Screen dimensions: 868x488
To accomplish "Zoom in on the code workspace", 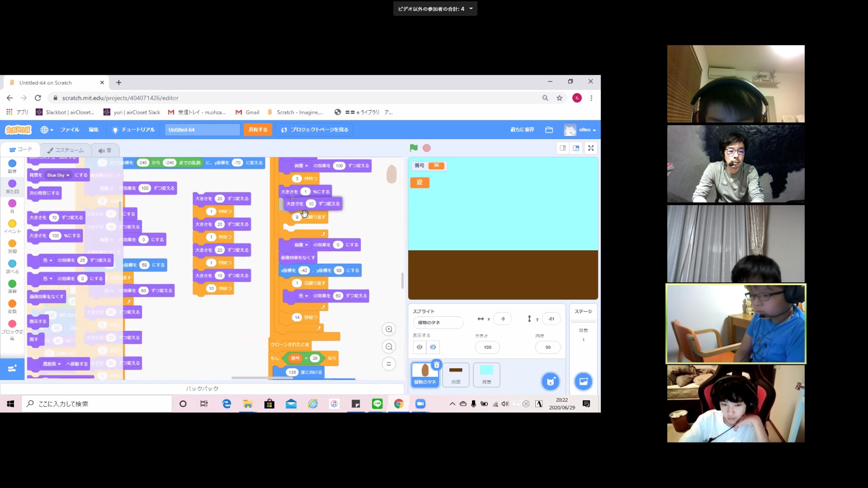I will point(389,329).
